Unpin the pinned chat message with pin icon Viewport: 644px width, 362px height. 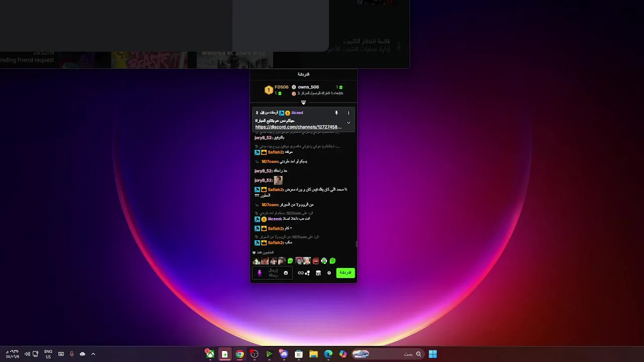coord(337,113)
